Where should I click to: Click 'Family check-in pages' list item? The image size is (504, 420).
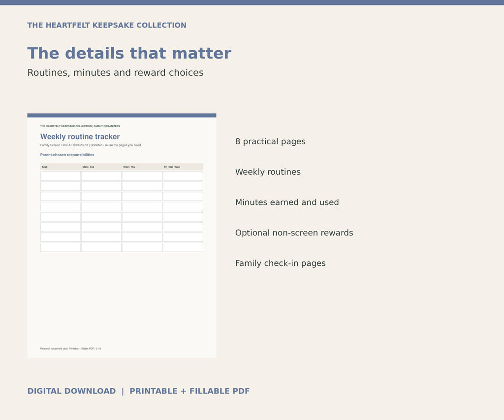[280, 263]
